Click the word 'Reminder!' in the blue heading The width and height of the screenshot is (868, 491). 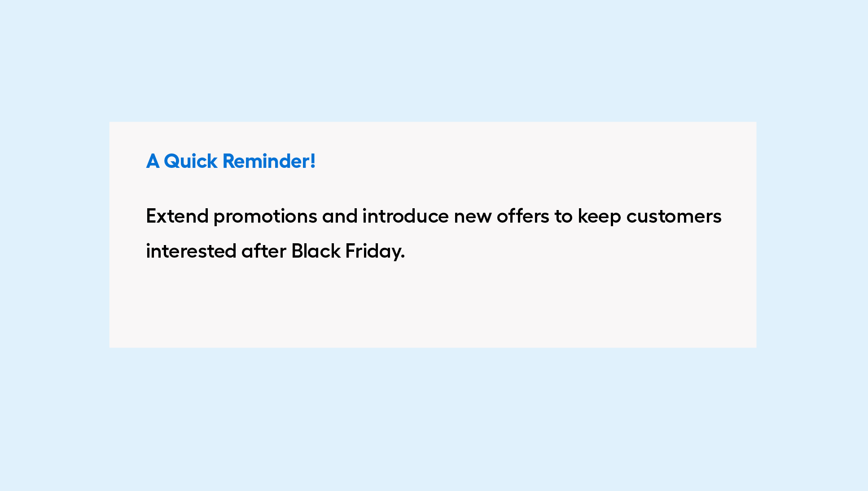[x=269, y=161]
